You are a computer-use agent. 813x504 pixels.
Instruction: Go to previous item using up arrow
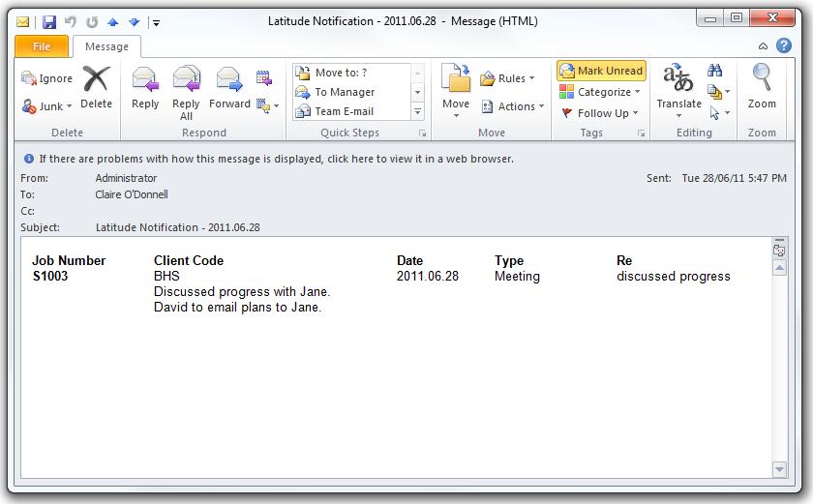pyautogui.click(x=113, y=21)
